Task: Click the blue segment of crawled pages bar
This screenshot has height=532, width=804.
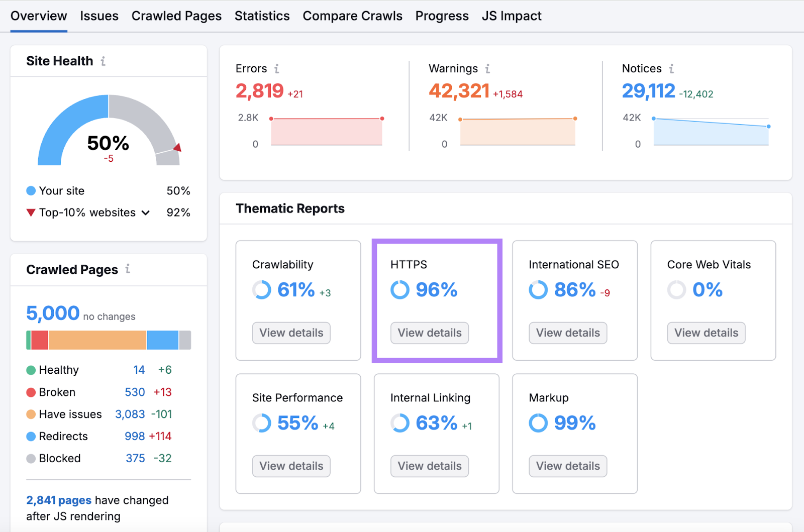Action: pos(163,340)
